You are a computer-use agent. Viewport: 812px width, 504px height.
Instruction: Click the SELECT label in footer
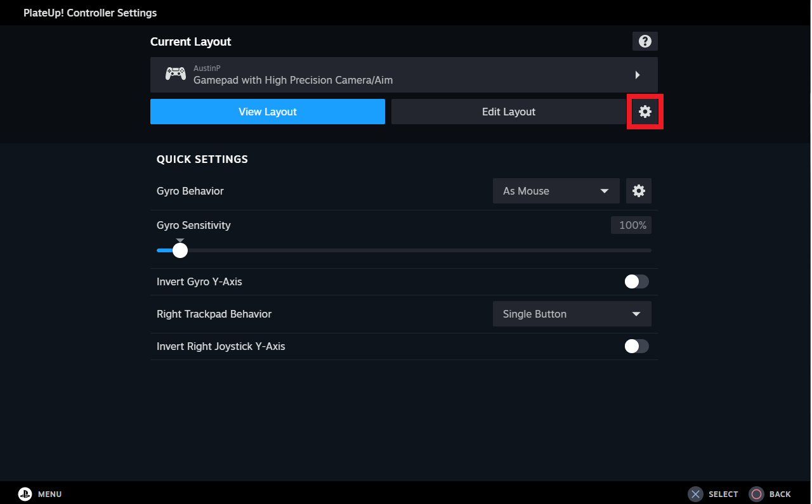pyautogui.click(x=723, y=494)
